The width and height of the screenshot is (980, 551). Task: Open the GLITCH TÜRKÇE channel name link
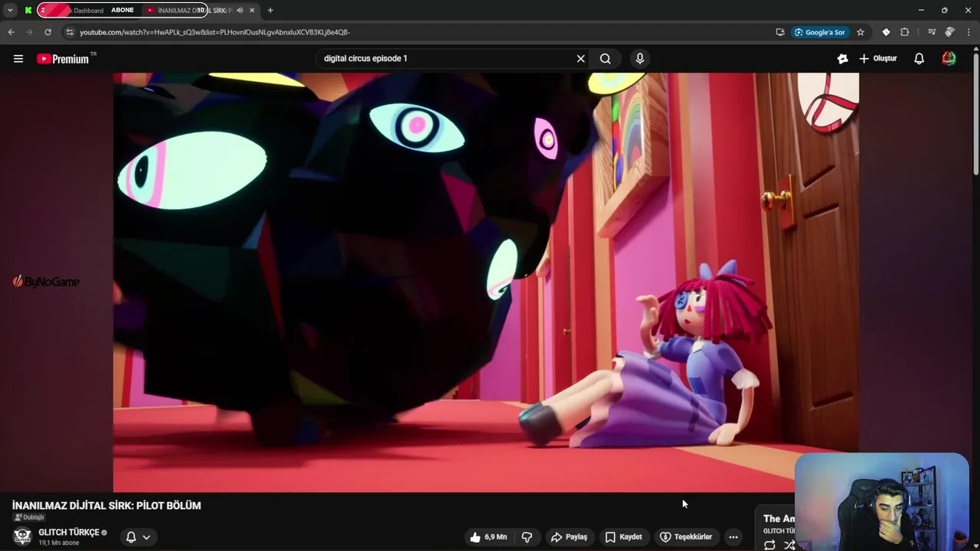69,532
